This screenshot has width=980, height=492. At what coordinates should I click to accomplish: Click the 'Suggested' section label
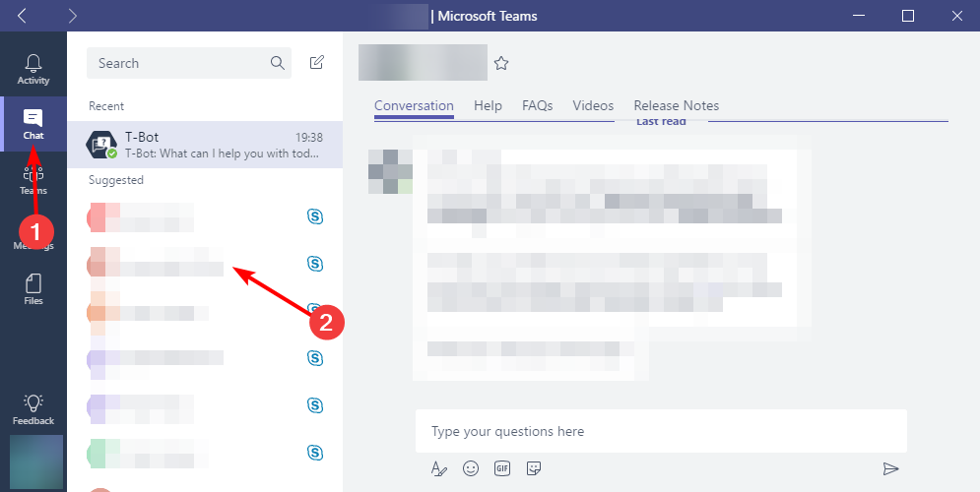115,180
